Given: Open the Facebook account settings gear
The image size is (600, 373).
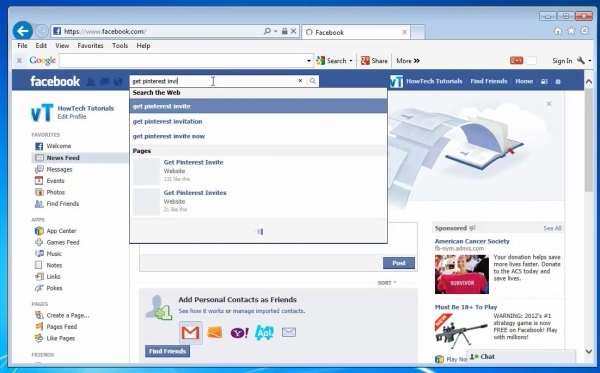Looking at the screenshot, I should [x=558, y=81].
